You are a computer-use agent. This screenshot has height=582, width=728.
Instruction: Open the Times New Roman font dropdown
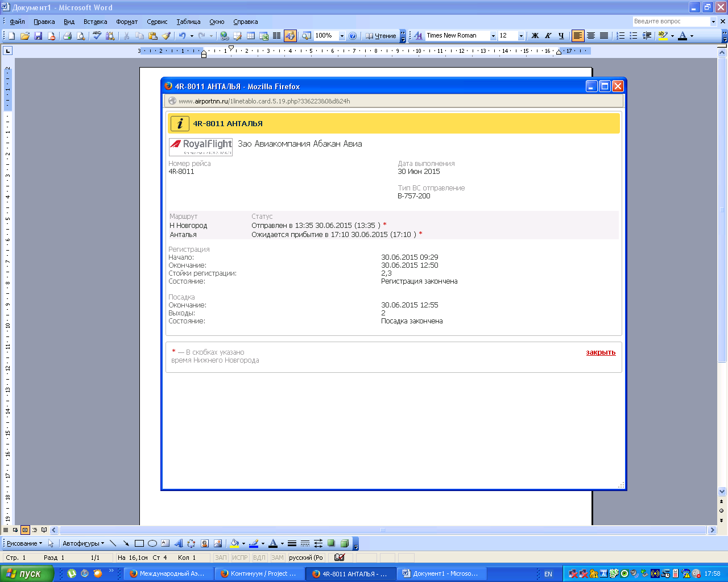[493, 36]
